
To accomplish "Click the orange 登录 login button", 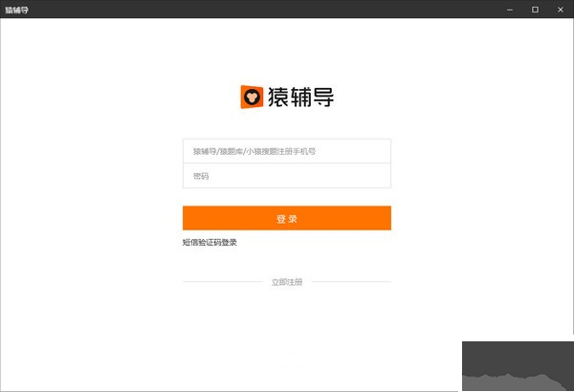I will coord(287,218).
